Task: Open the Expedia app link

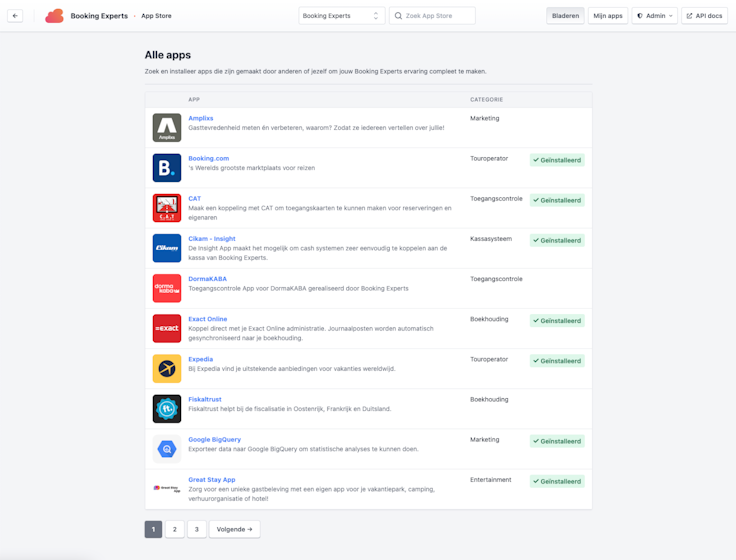Action: coord(200,359)
